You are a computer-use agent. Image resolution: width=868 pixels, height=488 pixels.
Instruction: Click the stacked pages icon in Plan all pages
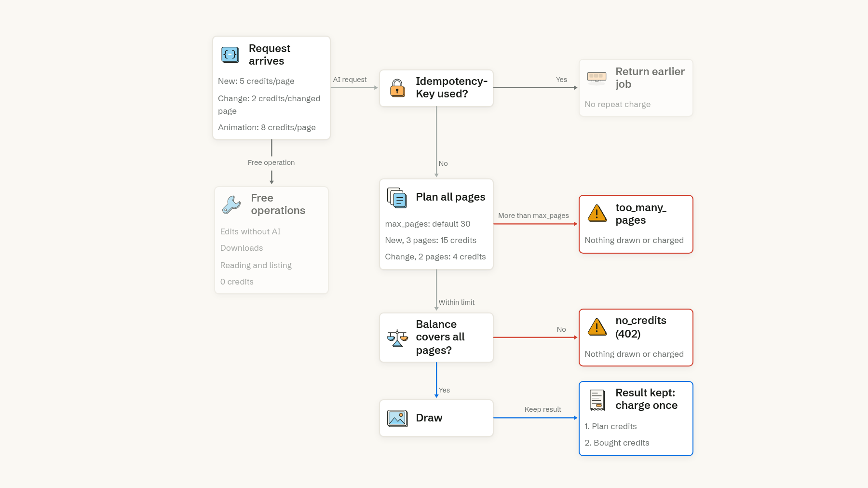(x=397, y=198)
